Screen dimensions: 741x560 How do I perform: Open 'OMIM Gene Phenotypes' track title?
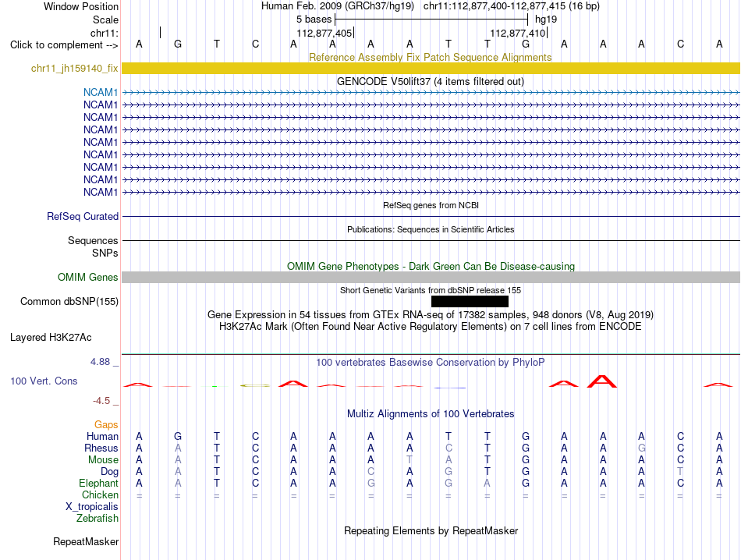click(x=431, y=266)
